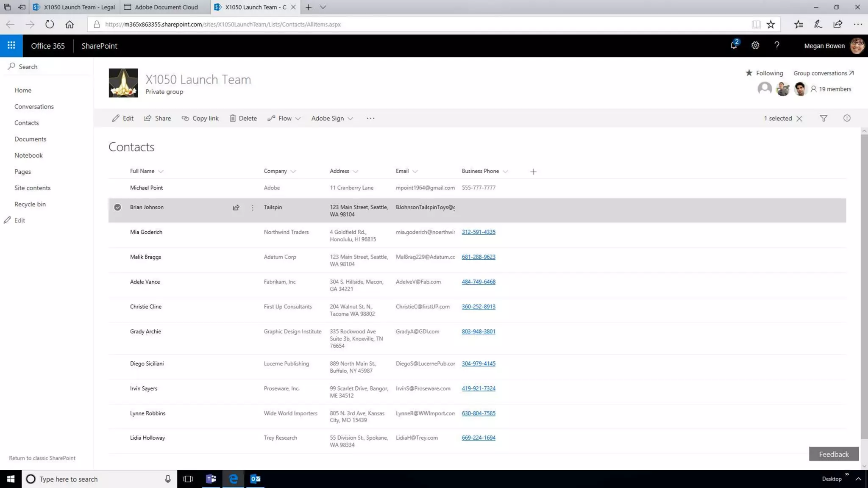This screenshot has height=488, width=868.
Task: Switch to the Adobe Document Cloud tab
Action: [166, 7]
